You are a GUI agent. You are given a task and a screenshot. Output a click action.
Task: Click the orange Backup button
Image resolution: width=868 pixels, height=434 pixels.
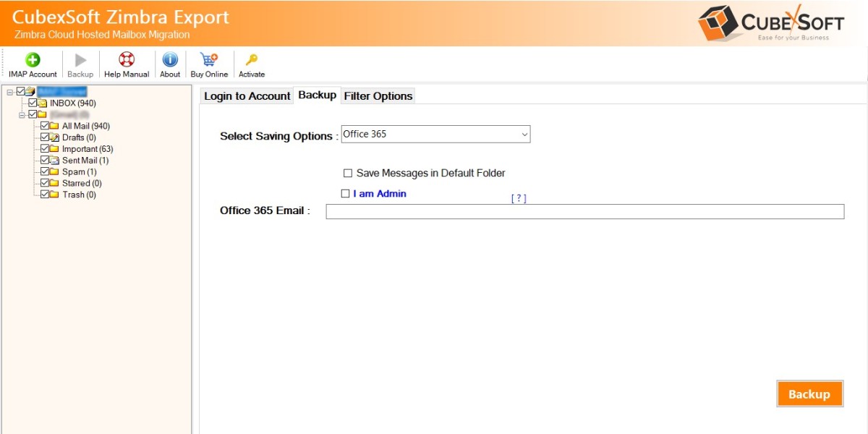coord(809,394)
